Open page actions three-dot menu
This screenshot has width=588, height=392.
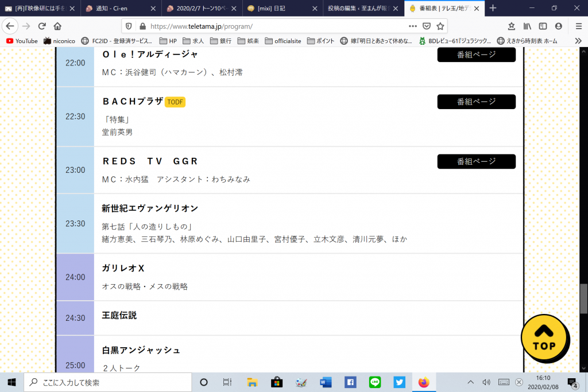pyautogui.click(x=412, y=26)
